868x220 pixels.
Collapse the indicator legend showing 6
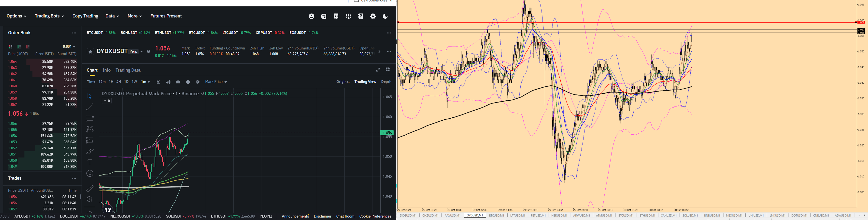point(106,101)
